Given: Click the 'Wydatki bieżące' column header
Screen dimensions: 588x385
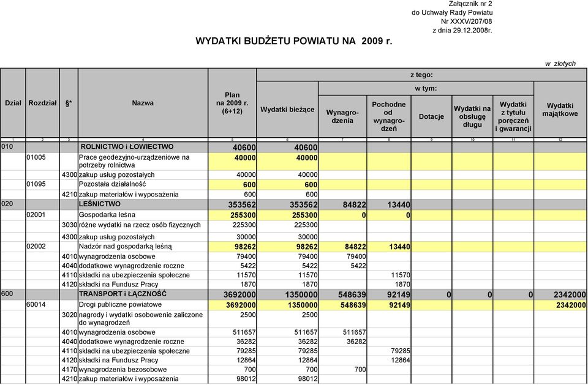Looking at the screenshot, I should [x=287, y=110].
